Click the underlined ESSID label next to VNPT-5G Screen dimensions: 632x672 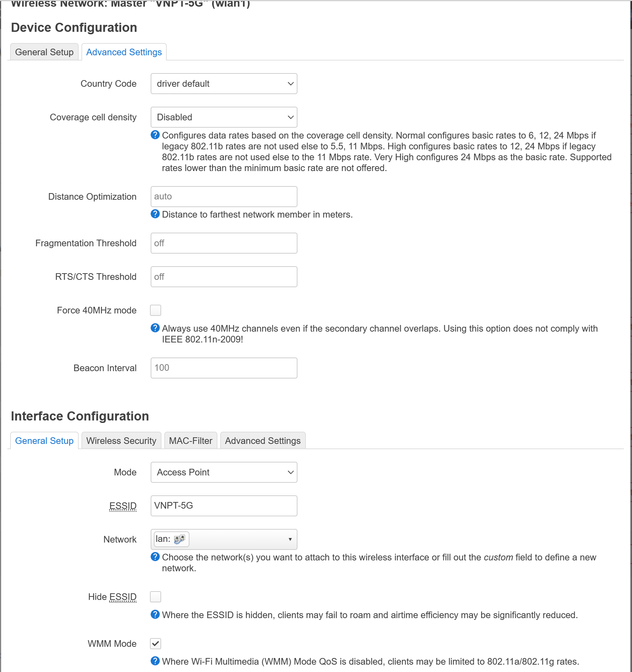pos(123,506)
